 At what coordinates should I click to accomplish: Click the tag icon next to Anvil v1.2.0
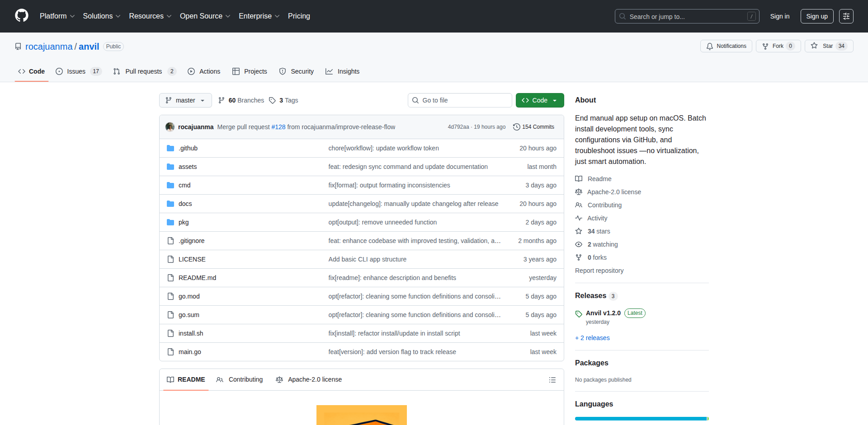coord(579,314)
